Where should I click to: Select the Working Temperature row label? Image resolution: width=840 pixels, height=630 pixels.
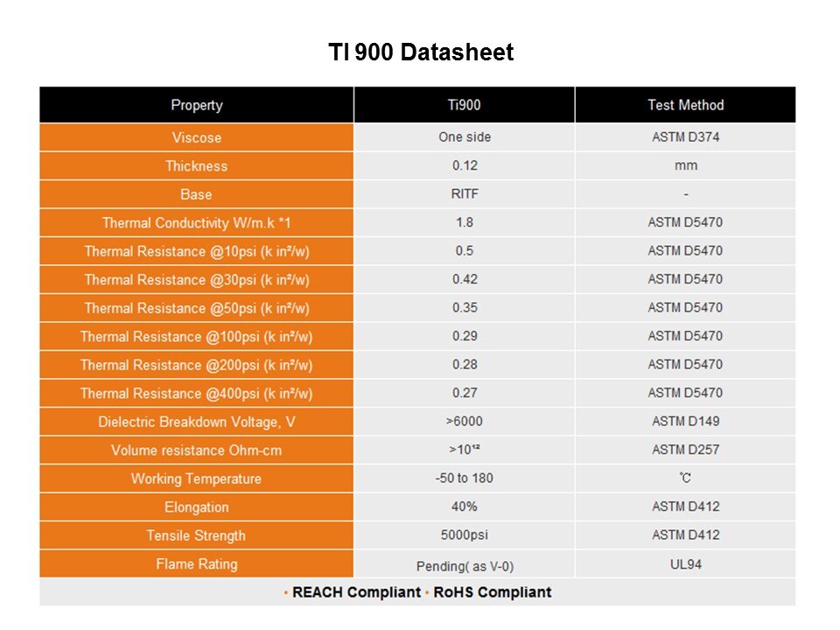[197, 479]
